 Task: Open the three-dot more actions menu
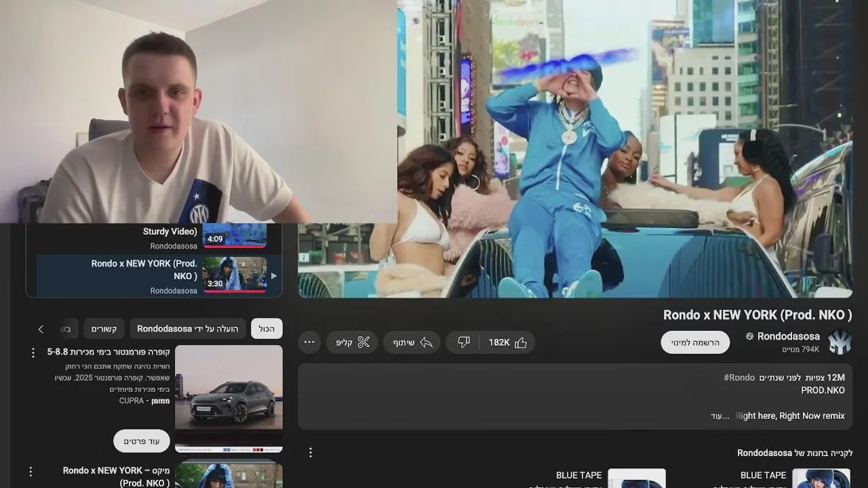[309, 342]
